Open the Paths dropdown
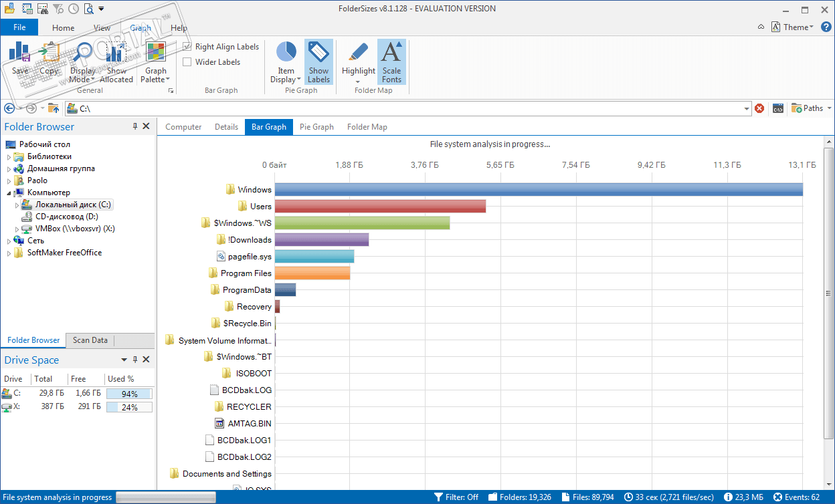Viewport: 835px width, 504px height. (x=812, y=108)
